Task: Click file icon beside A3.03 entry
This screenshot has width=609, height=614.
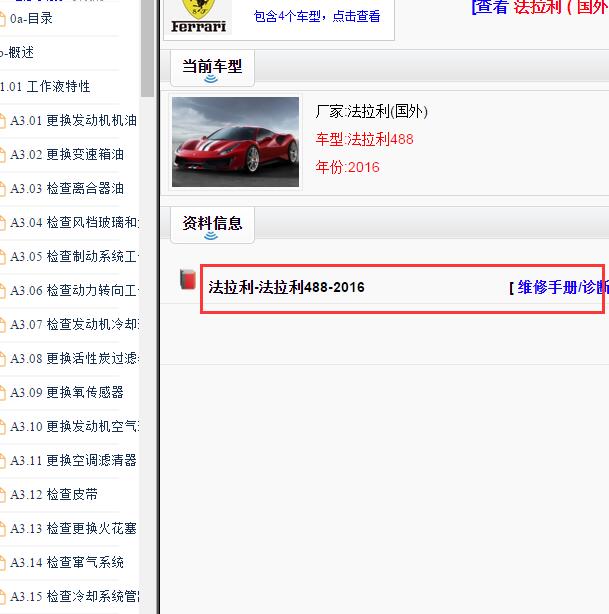Action: tap(2, 189)
